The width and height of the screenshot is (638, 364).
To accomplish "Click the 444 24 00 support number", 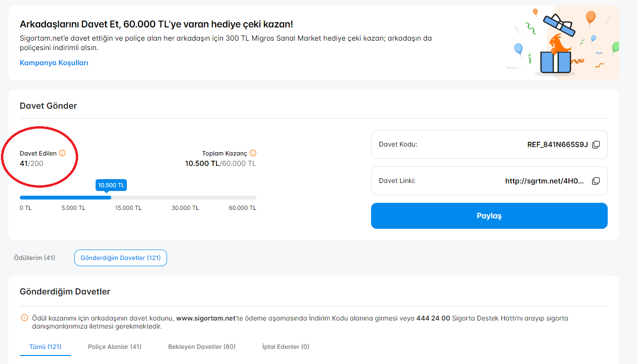I will pyautogui.click(x=433, y=318).
